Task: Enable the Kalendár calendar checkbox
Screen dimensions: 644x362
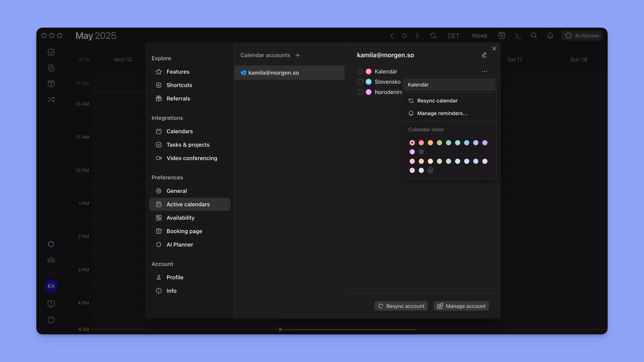Action: (x=360, y=71)
